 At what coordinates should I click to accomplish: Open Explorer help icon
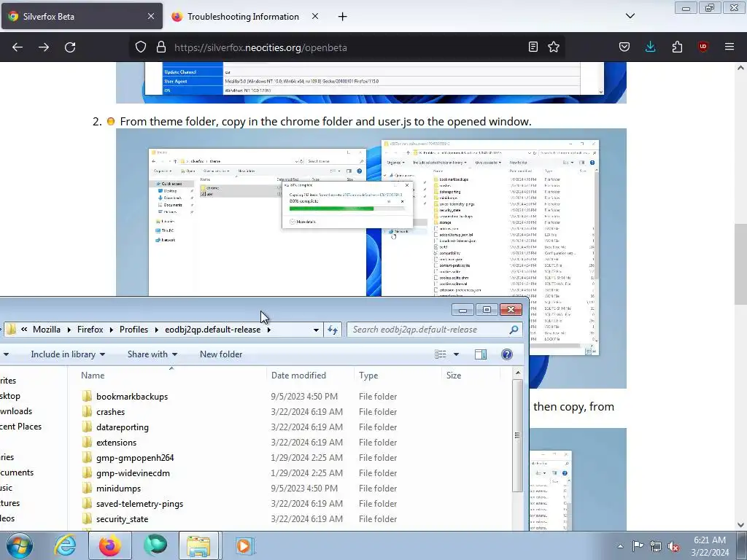pos(507,354)
